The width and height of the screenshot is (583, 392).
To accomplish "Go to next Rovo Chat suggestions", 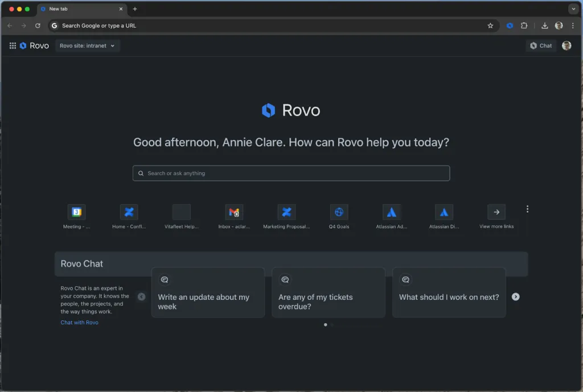I will [515, 296].
